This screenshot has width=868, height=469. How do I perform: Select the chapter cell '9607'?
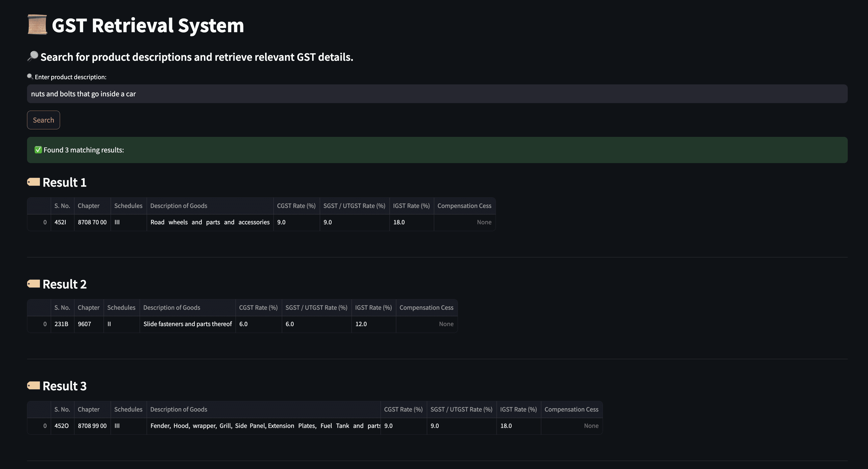pyautogui.click(x=89, y=324)
